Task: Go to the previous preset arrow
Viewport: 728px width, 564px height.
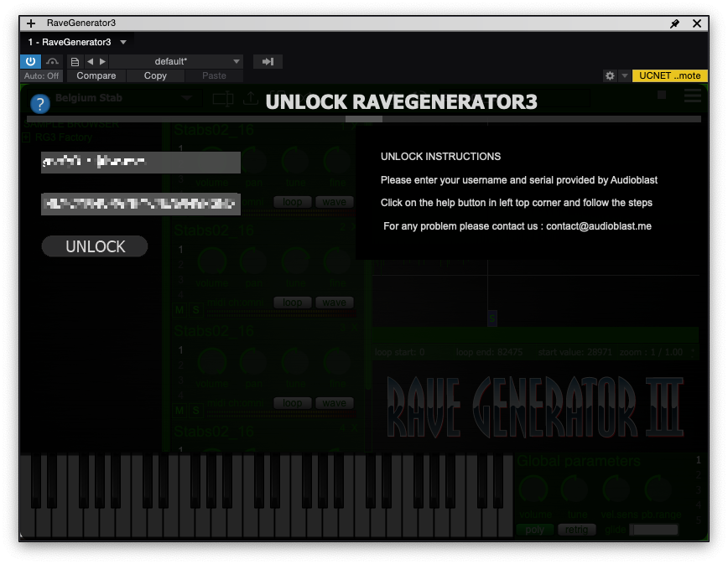Action: [90, 61]
